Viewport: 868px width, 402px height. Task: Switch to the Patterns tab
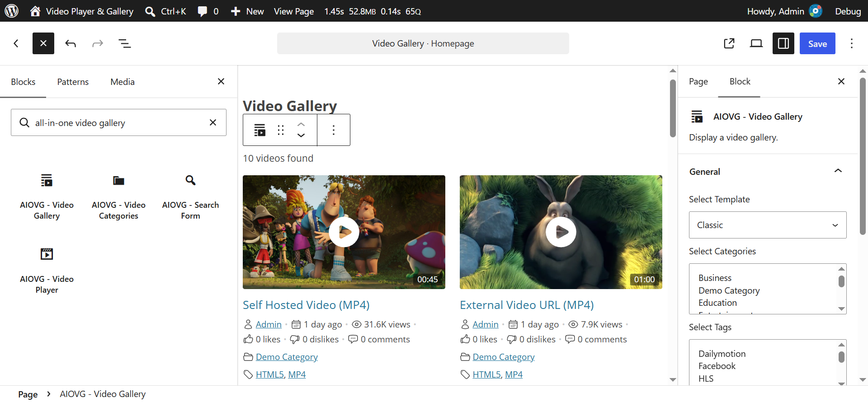(x=73, y=82)
